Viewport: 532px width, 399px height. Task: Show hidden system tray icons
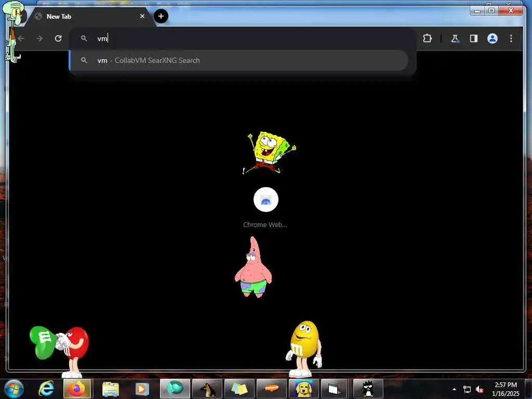click(454, 389)
